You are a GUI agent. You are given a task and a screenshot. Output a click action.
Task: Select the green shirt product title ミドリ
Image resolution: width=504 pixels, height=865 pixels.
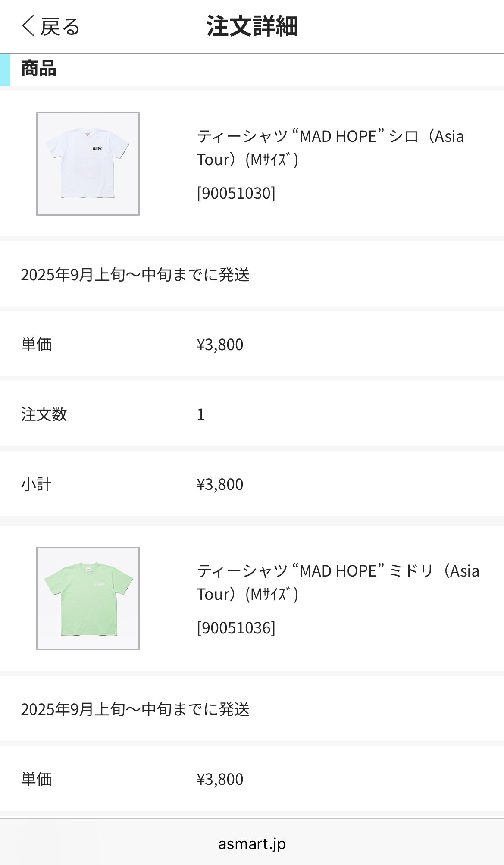pyautogui.click(x=338, y=583)
